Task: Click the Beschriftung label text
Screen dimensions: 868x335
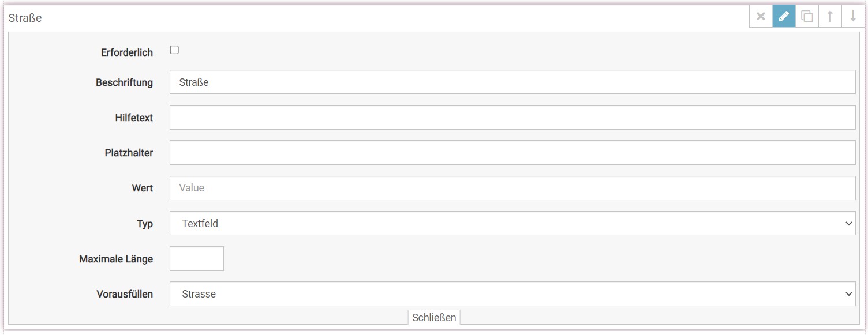Action: [x=124, y=82]
